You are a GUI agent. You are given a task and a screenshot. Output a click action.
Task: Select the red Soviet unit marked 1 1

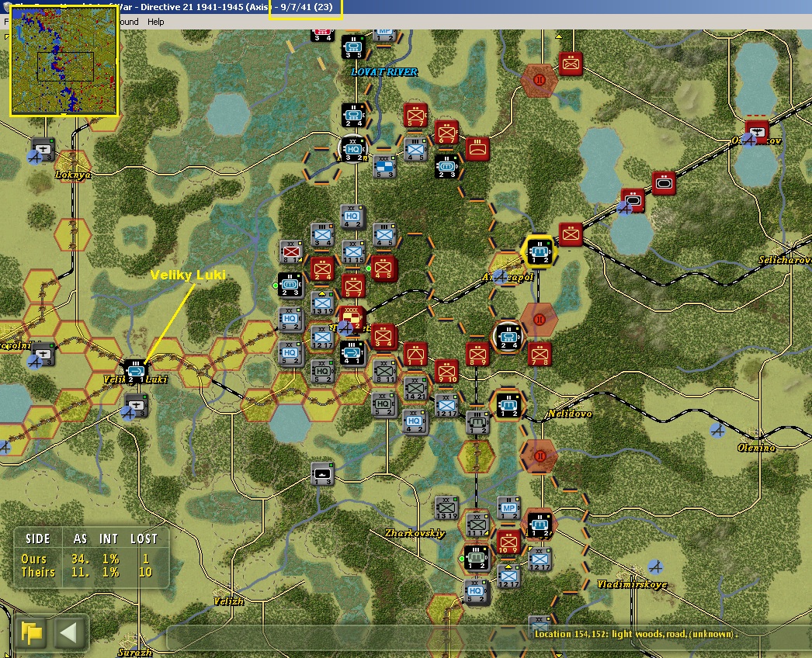pyautogui.click(x=415, y=355)
